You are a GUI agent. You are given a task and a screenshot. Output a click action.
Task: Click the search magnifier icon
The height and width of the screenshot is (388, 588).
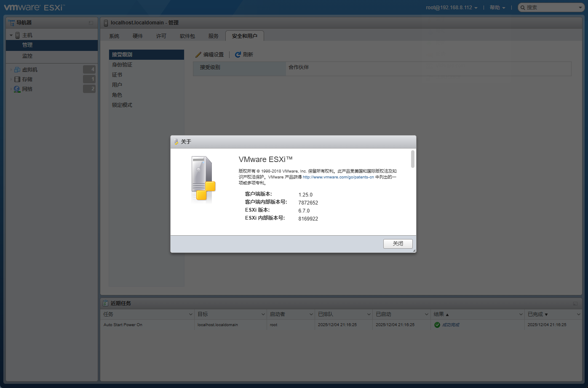523,8
